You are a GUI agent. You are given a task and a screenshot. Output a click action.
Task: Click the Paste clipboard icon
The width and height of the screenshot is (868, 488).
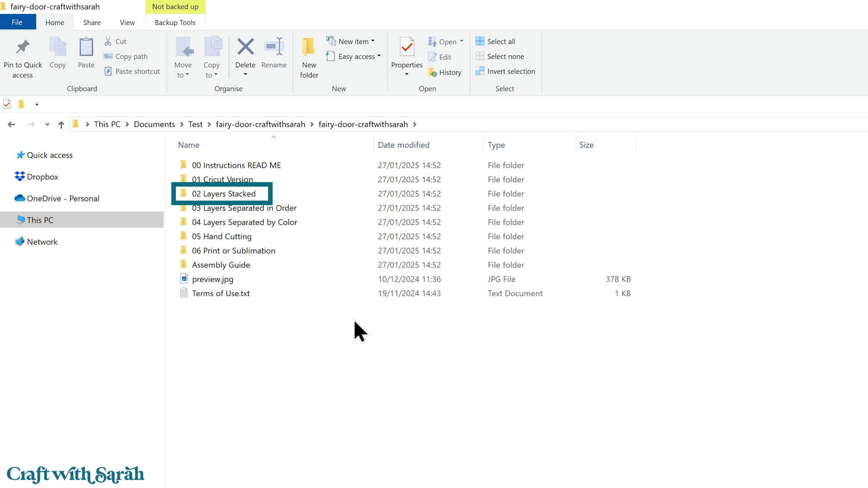(86, 47)
